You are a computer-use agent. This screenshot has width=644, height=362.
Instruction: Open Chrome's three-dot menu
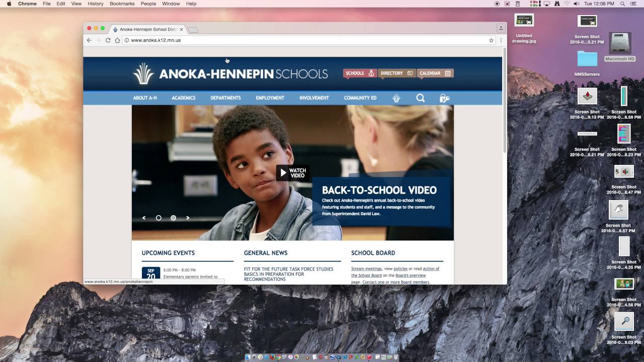(x=501, y=40)
